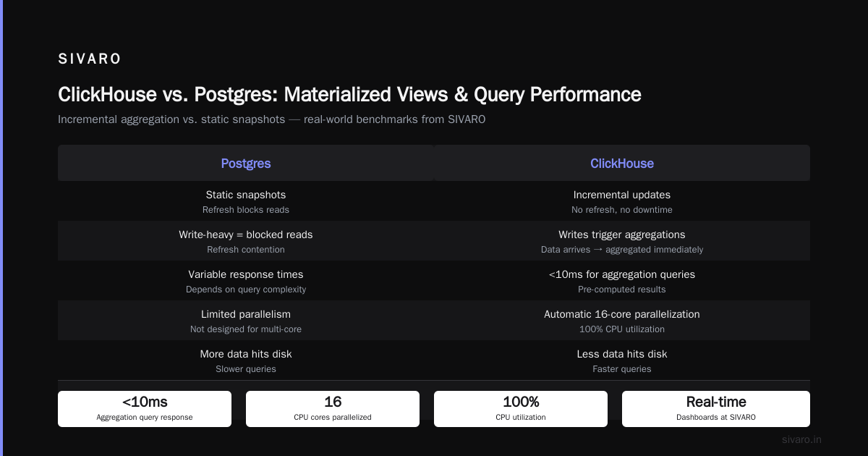
Task: Click 'Not designed for multi-core' note
Action: [246, 329]
